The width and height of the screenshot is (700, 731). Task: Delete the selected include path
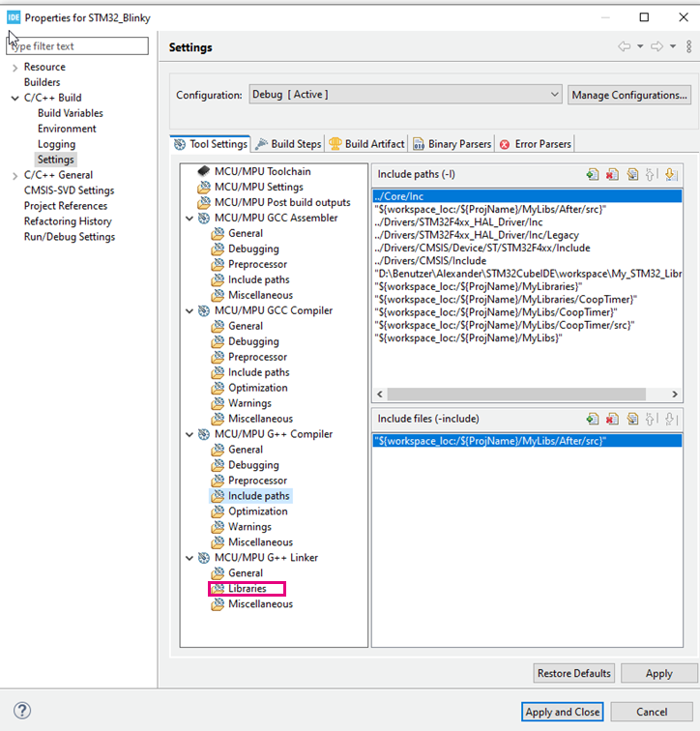[612, 175]
